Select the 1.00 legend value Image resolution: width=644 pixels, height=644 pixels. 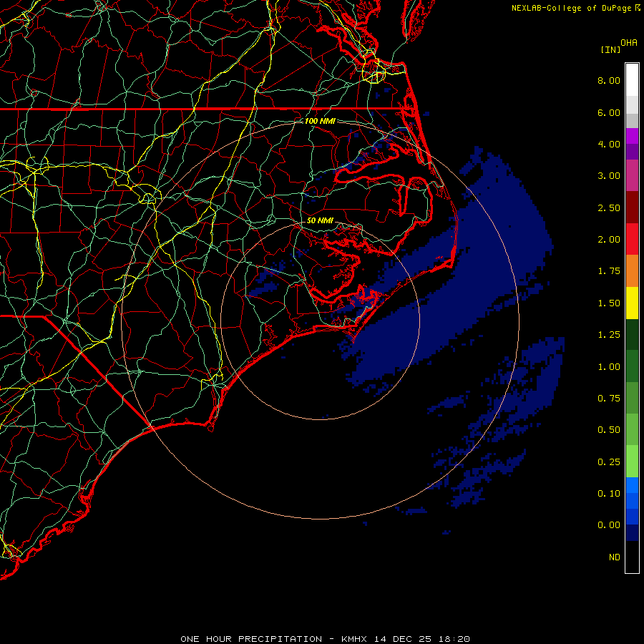click(609, 367)
